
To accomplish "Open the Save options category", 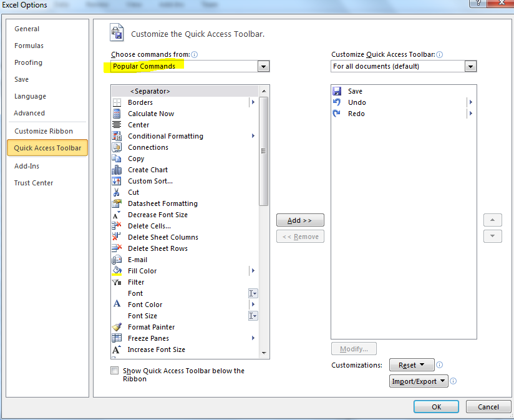I will [21, 79].
